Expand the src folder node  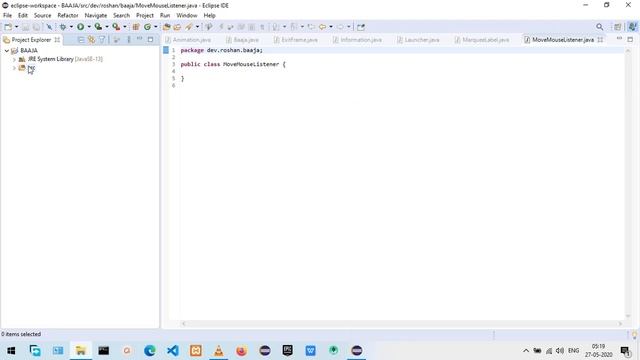(14, 68)
